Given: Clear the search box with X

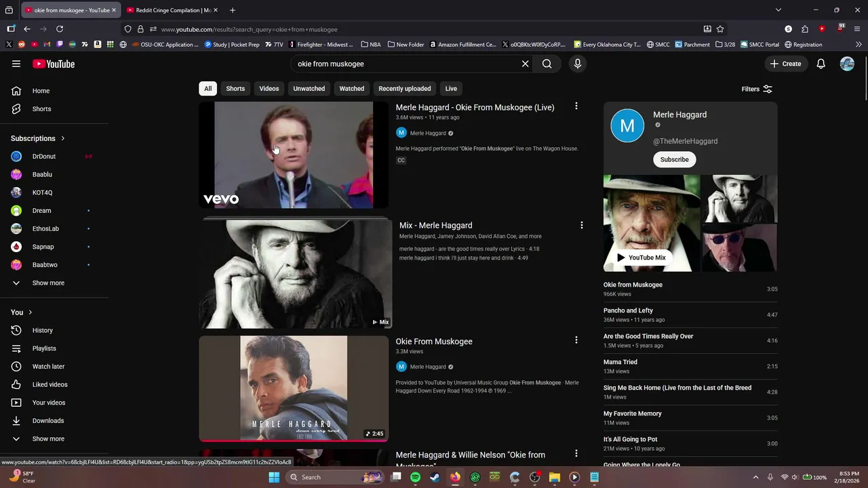Looking at the screenshot, I should 525,64.
